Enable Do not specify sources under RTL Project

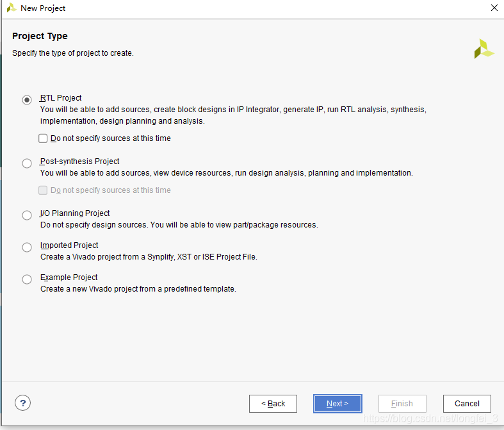pos(43,138)
